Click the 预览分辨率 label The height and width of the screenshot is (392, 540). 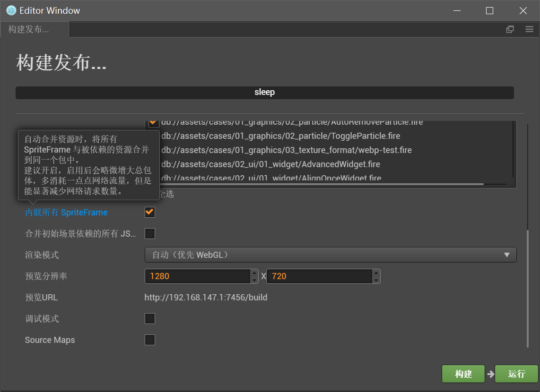[x=46, y=276]
